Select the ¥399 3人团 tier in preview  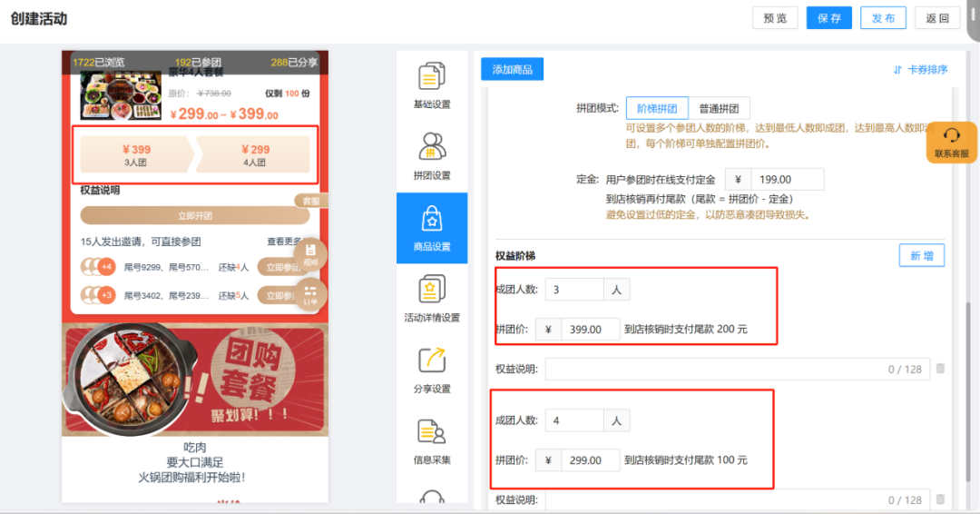click(136, 154)
